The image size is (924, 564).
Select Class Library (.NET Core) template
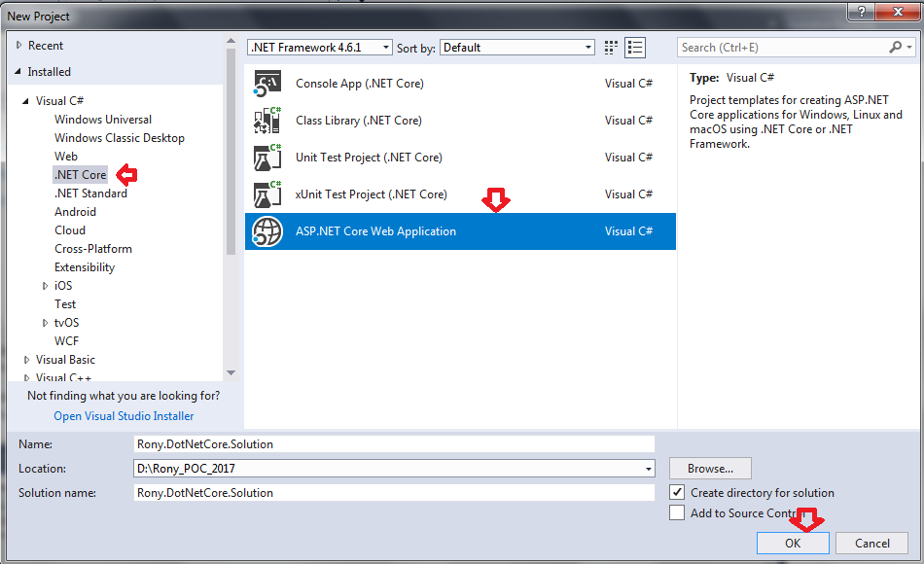tap(460, 121)
